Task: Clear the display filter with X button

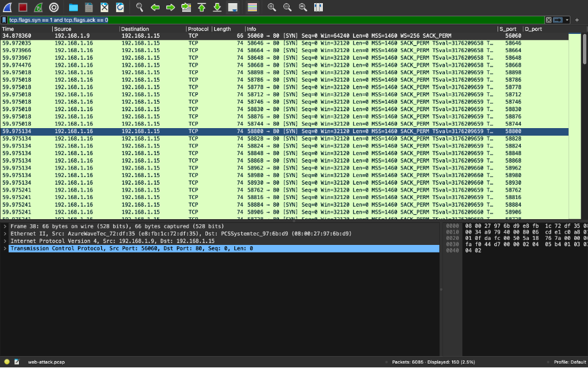Action: 549,19
